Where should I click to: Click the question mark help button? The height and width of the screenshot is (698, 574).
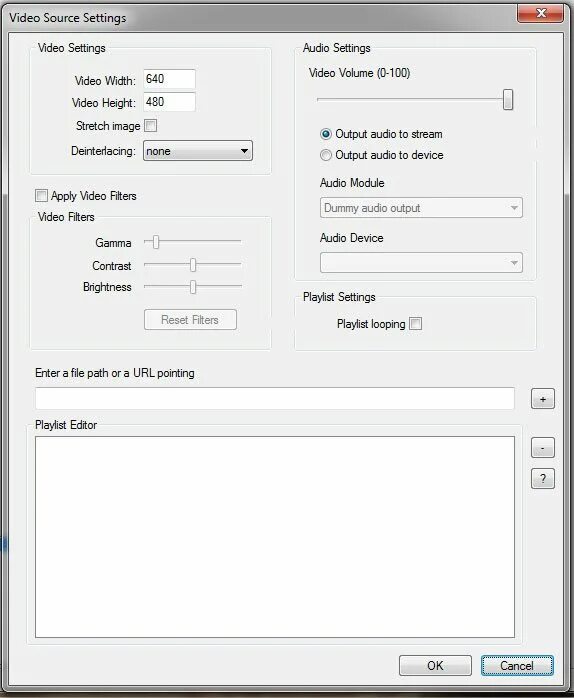(x=543, y=479)
